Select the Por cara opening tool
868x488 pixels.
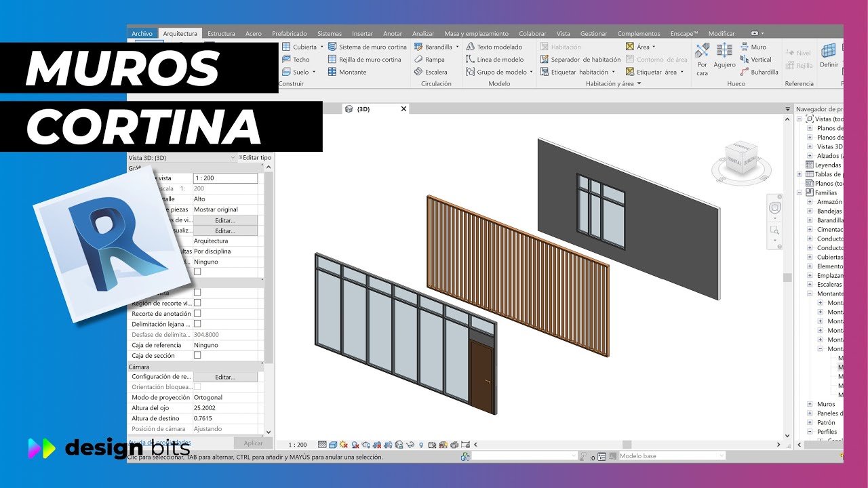[x=702, y=58]
